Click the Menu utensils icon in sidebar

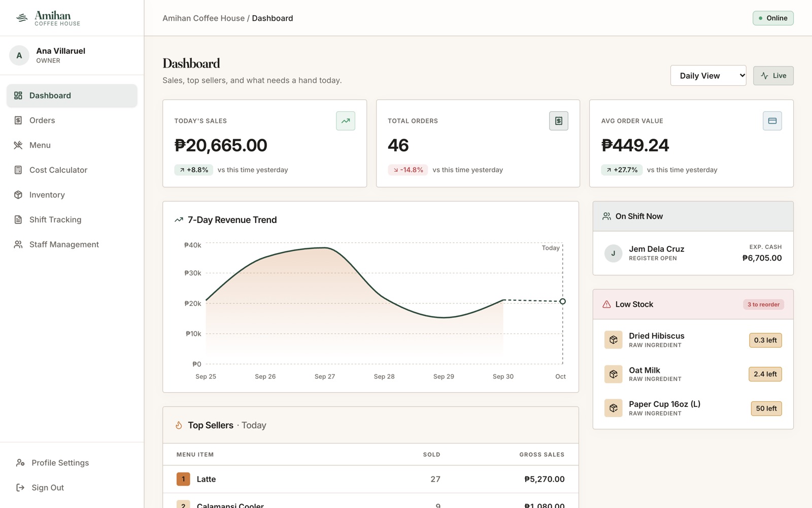point(18,145)
